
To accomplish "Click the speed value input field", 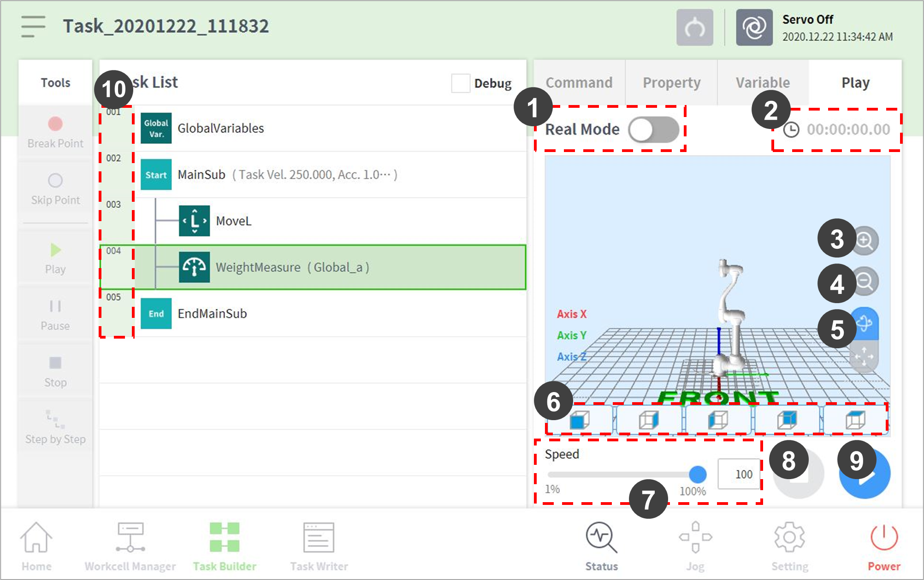I will 739,474.
